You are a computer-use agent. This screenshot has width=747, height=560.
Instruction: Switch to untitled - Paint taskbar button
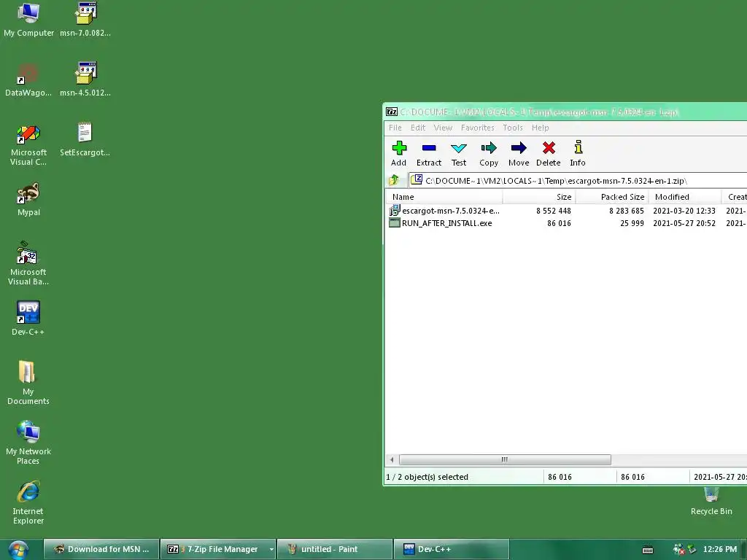click(x=334, y=549)
